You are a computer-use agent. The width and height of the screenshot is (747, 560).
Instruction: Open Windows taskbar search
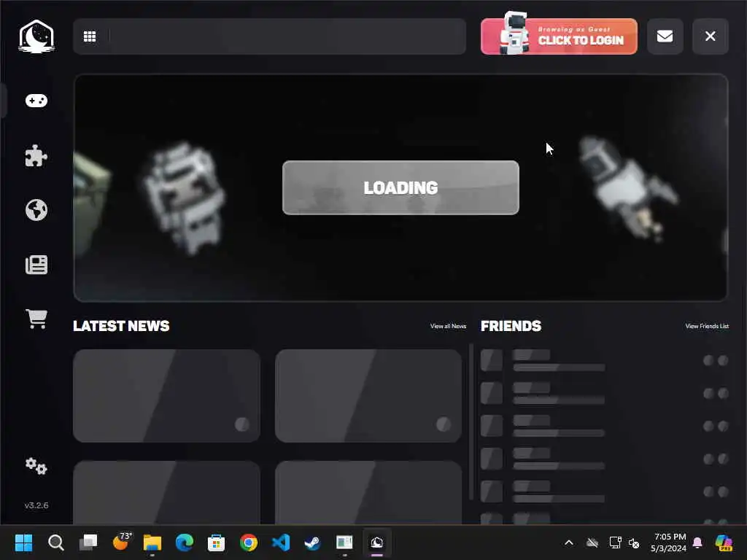(55, 542)
